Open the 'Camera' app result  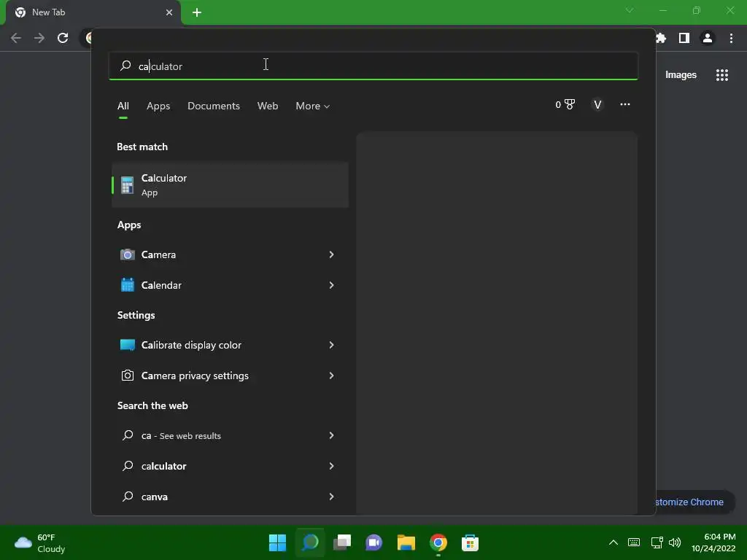(230, 254)
